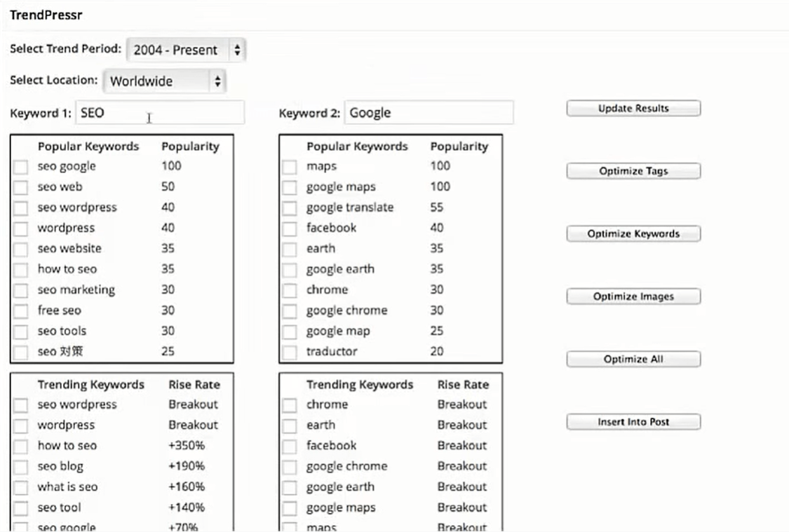
Task: Check trending 'google maps' Breakout checkbox
Action: [290, 508]
